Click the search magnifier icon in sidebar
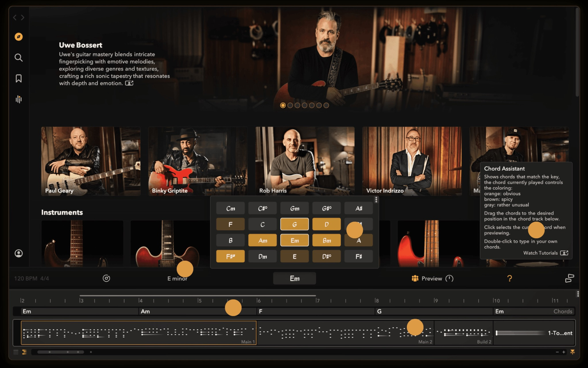 pos(19,57)
